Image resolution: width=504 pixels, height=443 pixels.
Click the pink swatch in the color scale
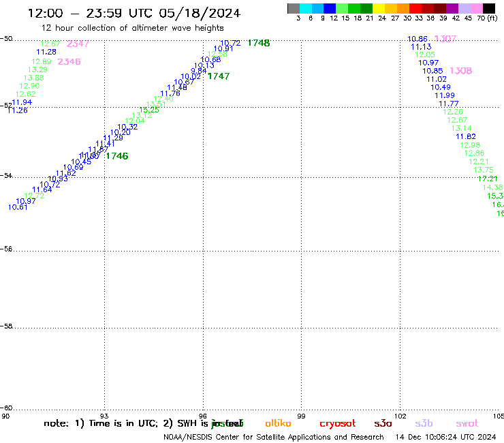(x=476, y=8)
